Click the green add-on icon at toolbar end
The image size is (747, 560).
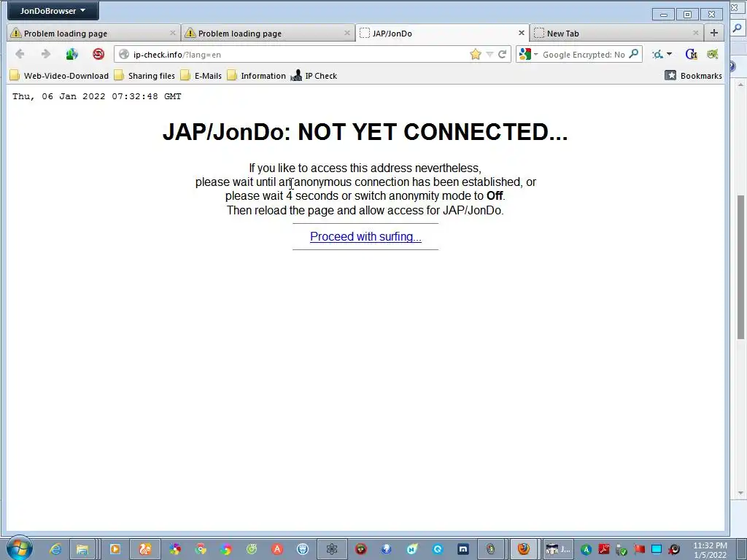tap(712, 54)
